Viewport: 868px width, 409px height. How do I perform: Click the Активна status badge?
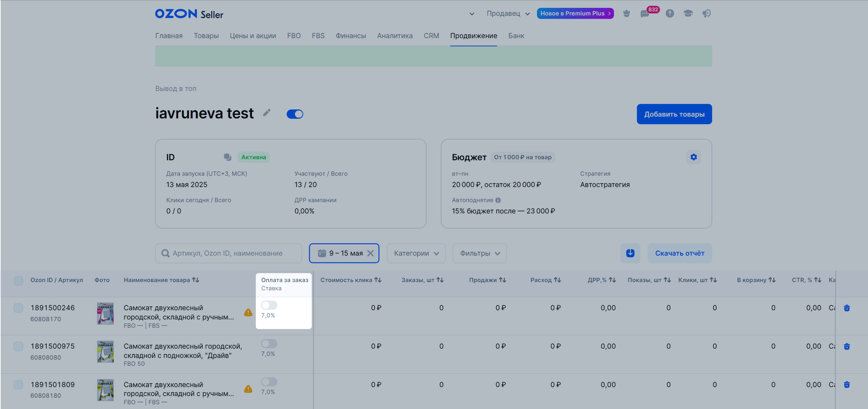253,157
